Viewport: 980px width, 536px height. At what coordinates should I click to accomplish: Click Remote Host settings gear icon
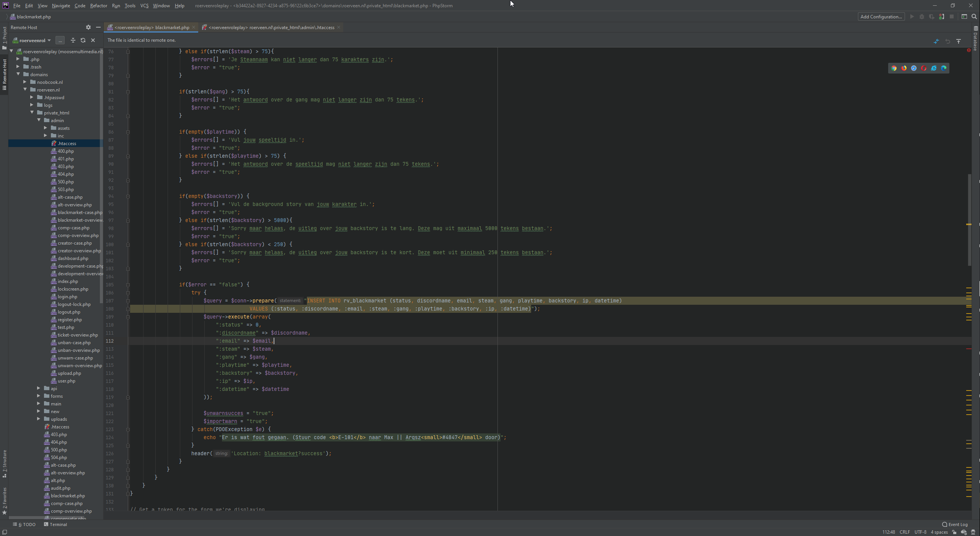(x=88, y=27)
